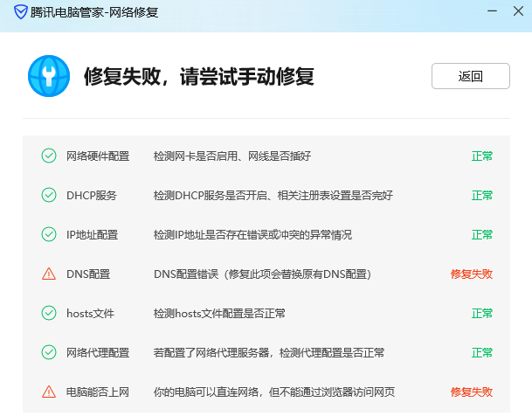The image size is (532, 416).
Task: Click 修复失败 status in 电脑能否上网 row
Action: (472, 392)
